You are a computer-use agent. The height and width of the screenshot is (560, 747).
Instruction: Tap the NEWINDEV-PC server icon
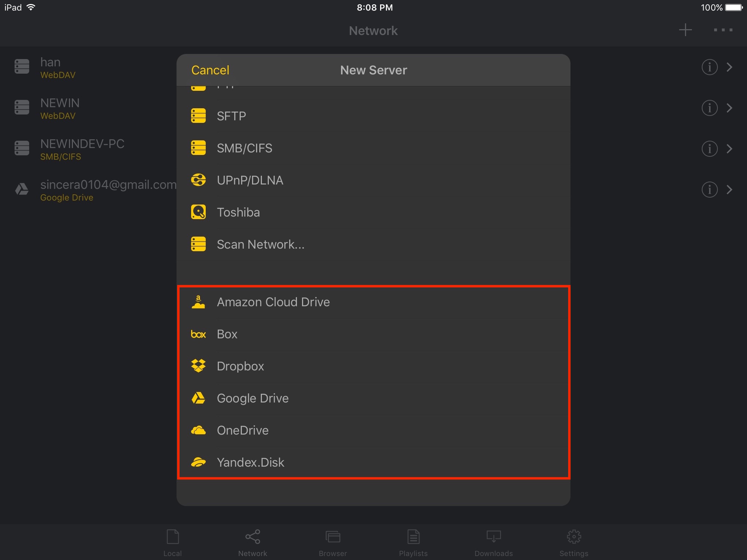tap(22, 148)
